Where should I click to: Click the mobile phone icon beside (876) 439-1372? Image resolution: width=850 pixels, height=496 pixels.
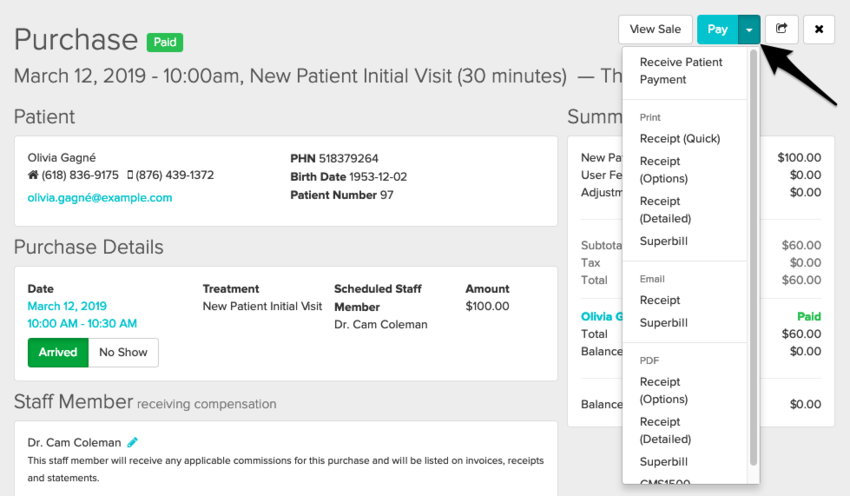click(x=130, y=175)
